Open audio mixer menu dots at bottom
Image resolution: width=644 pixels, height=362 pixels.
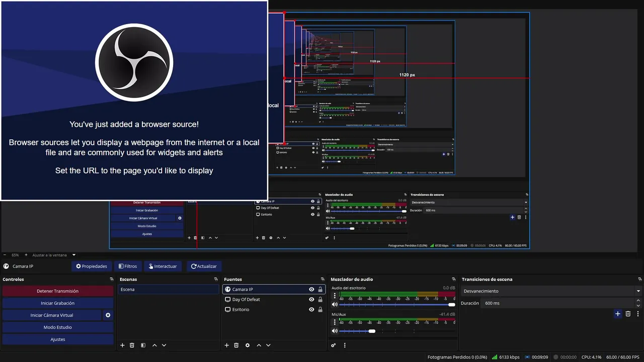click(345, 345)
